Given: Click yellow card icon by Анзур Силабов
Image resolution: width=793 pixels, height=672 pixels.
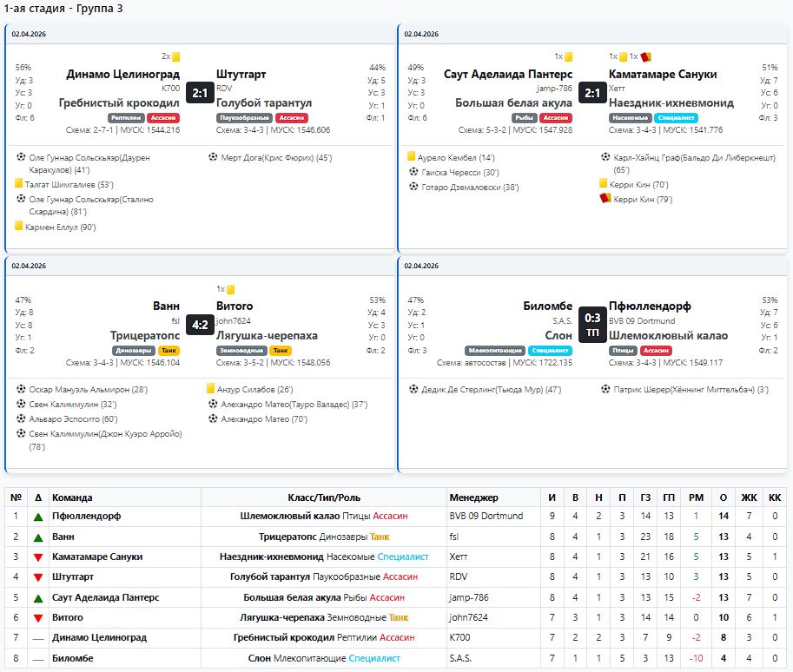Looking at the screenshot, I should pos(211,388).
